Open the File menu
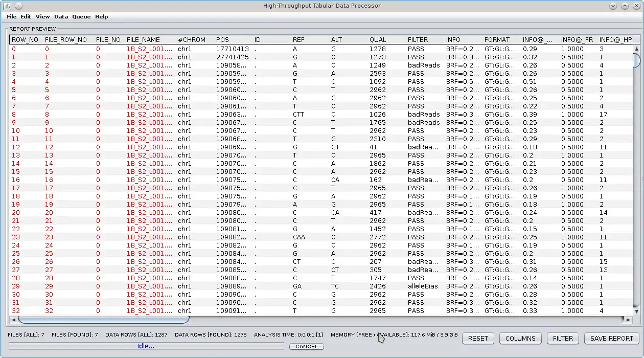 11,17
